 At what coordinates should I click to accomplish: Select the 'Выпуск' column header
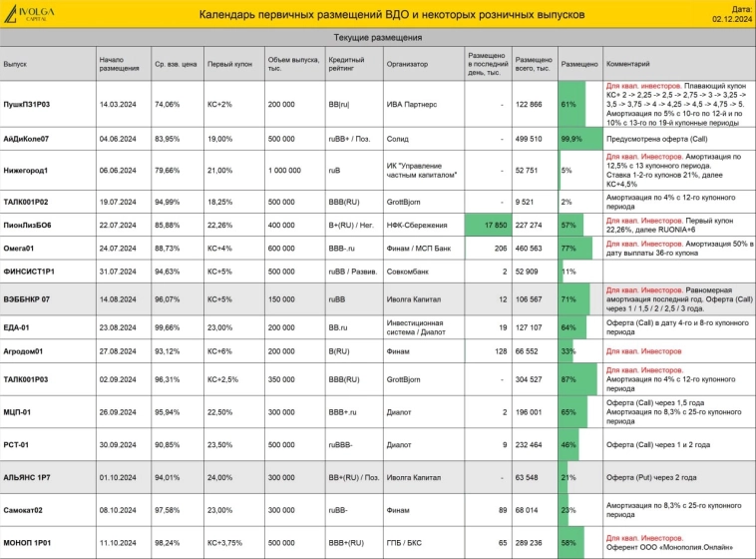click(15, 64)
